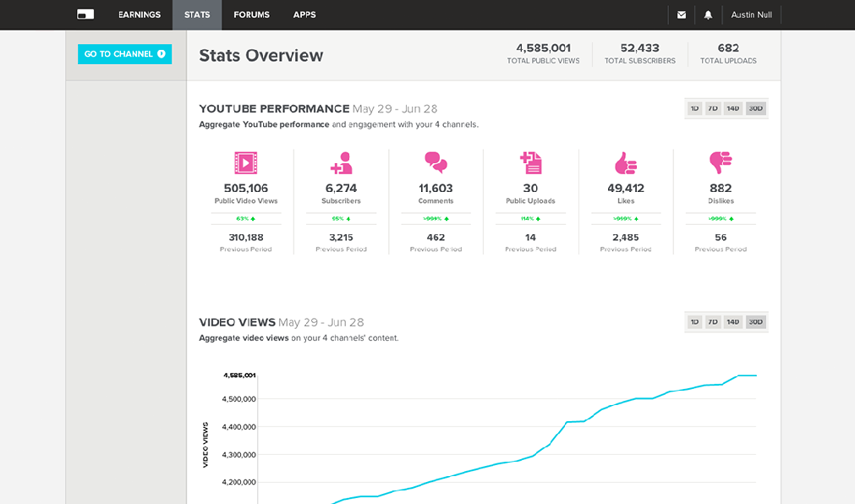Viewport: 855px width, 504px height.
Task: Click the Total Subscribers count 52,433
Action: coord(639,48)
